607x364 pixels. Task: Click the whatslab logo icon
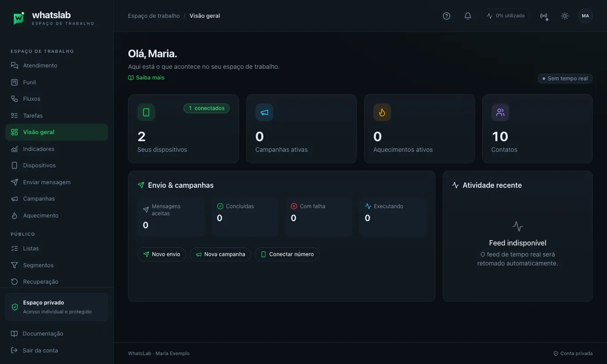[19, 18]
